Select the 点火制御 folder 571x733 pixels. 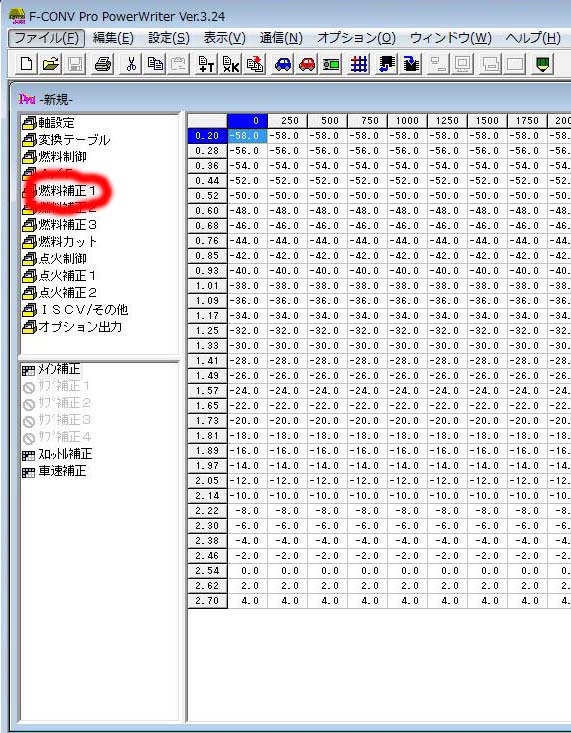click(x=54, y=259)
